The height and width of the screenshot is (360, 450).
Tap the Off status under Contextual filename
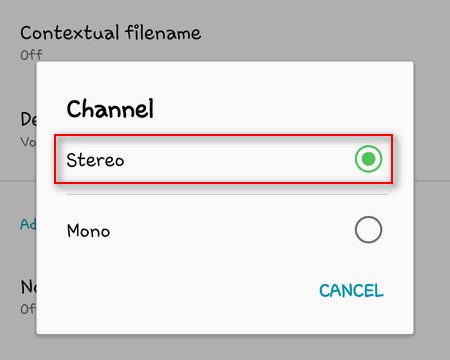[x=31, y=55]
